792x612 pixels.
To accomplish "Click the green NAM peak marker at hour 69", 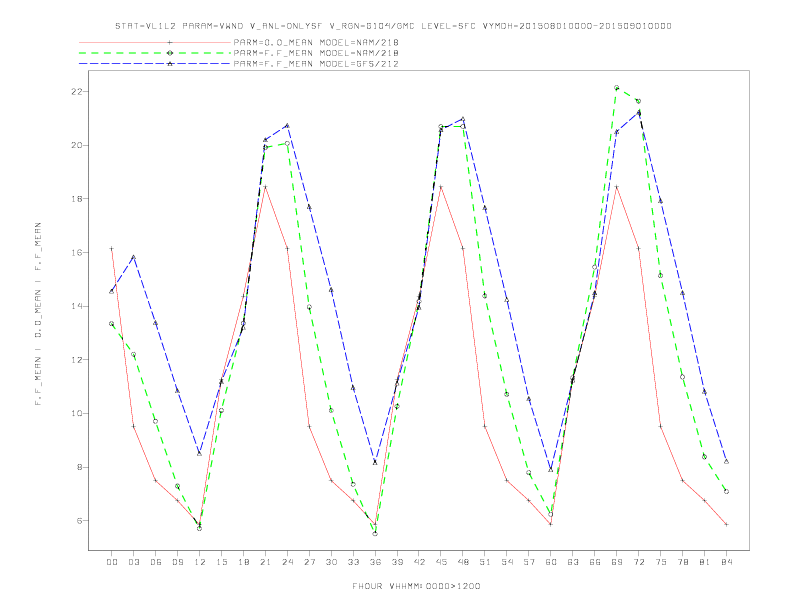I will point(617,87).
